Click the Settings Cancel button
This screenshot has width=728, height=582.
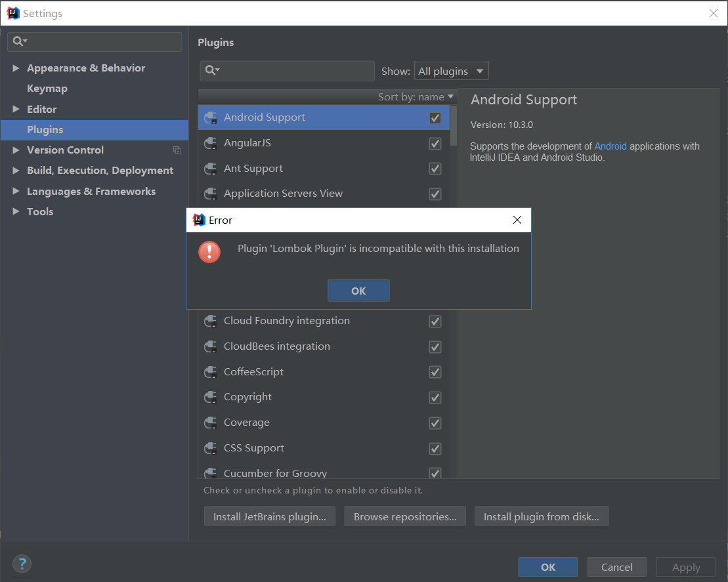(x=616, y=567)
